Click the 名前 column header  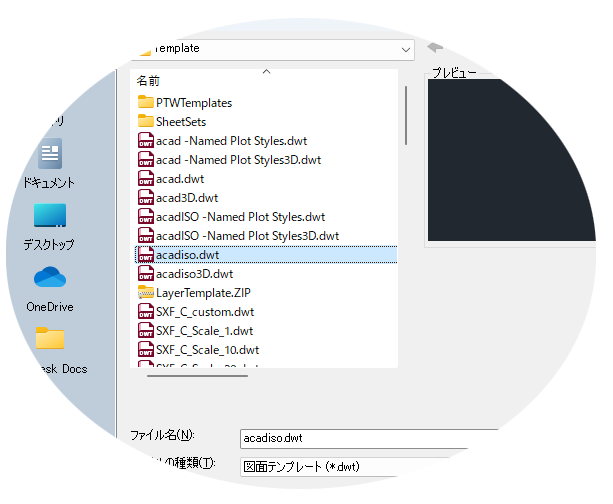[x=148, y=81]
